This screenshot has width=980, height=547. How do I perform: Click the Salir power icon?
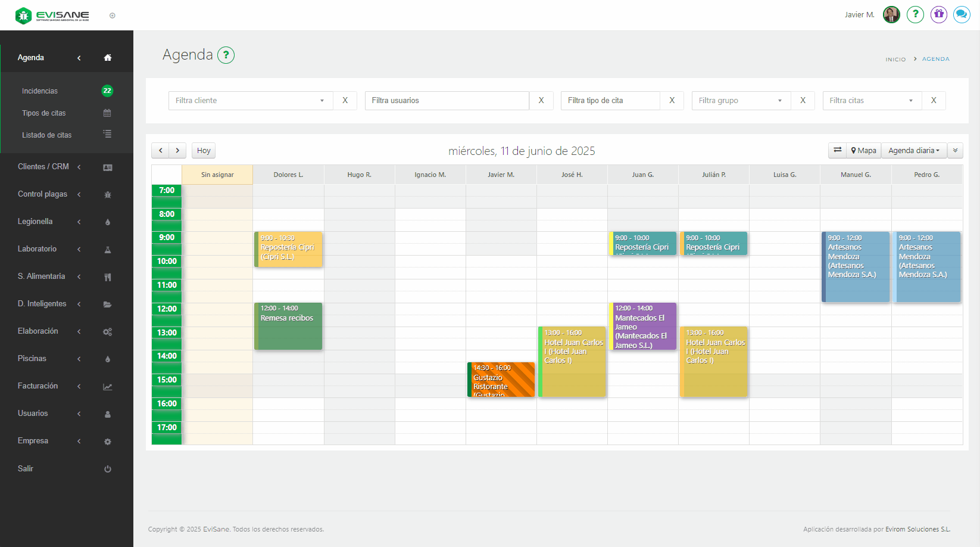pos(108,469)
